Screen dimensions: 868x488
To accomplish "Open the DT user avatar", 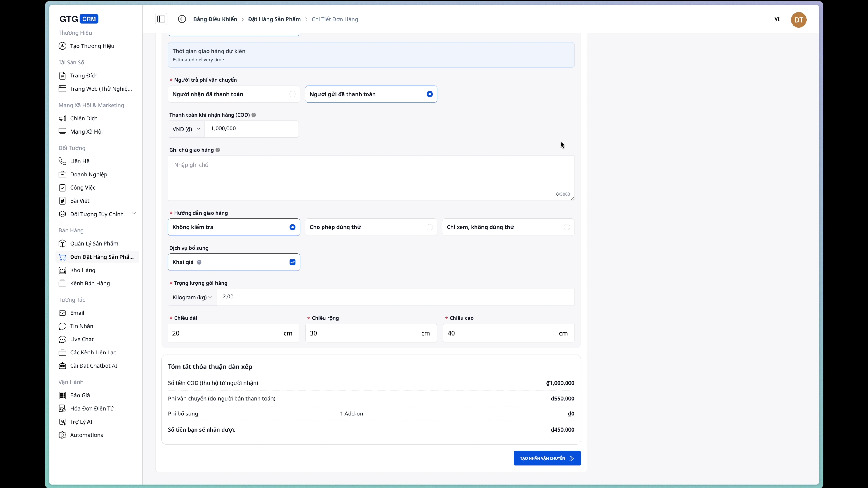I will [798, 20].
